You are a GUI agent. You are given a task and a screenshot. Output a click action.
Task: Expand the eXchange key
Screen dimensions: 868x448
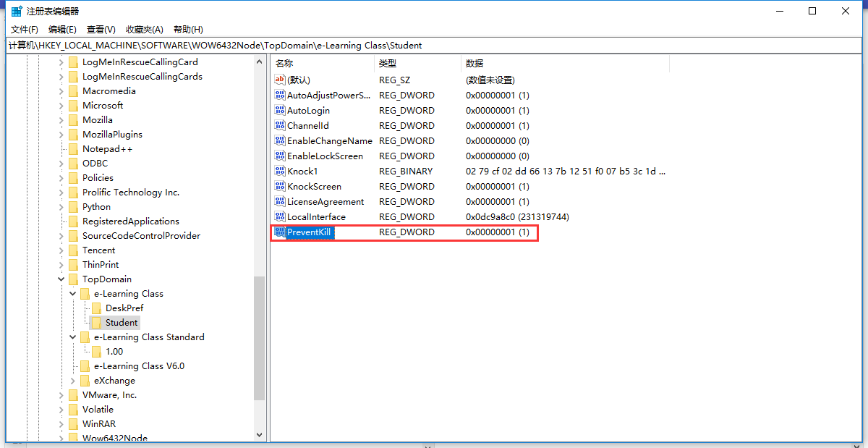[73, 381]
